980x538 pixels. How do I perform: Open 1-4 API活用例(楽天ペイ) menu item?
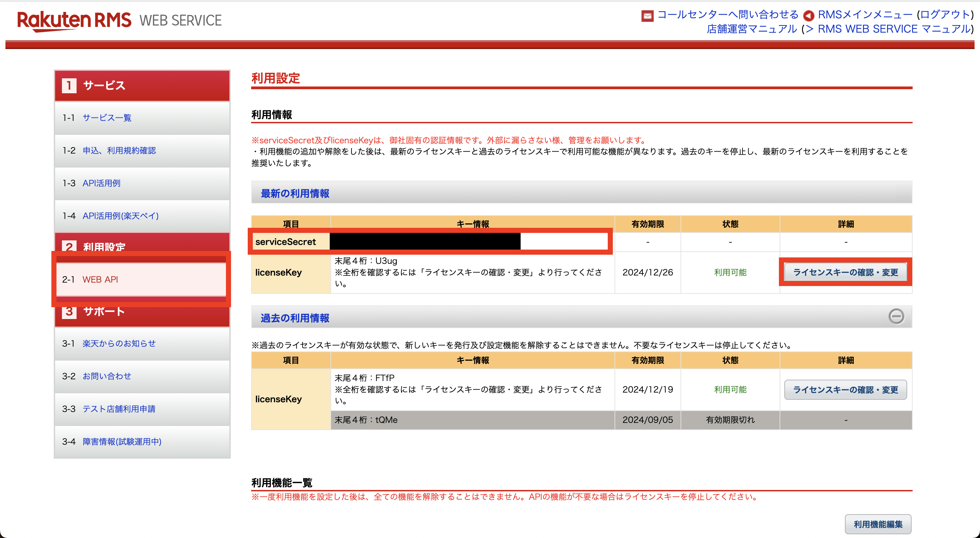pos(120,216)
